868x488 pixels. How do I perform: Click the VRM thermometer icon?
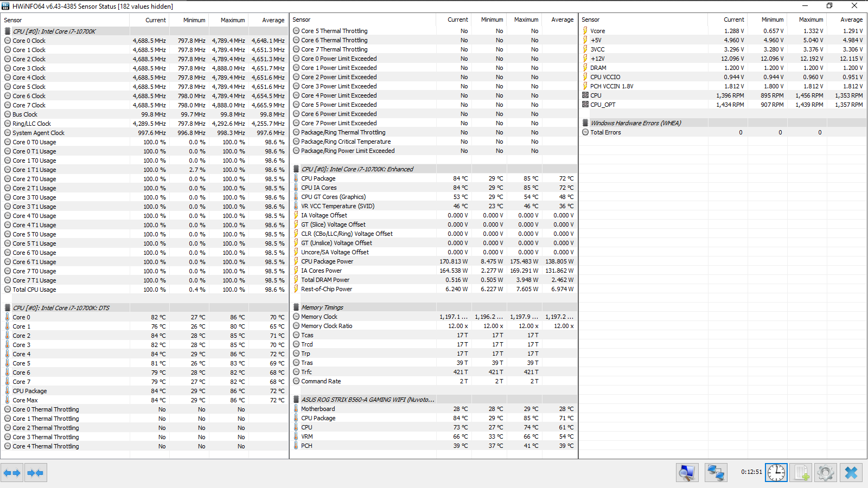(296, 436)
